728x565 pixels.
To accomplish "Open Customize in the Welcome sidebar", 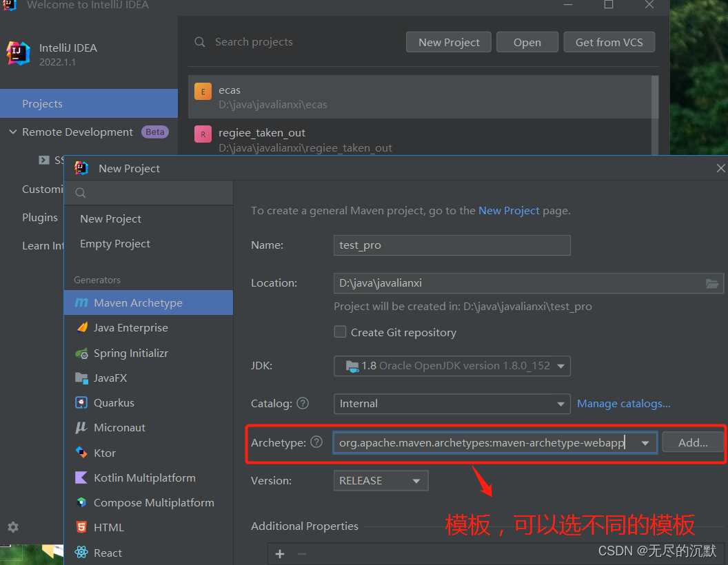I will [43, 189].
